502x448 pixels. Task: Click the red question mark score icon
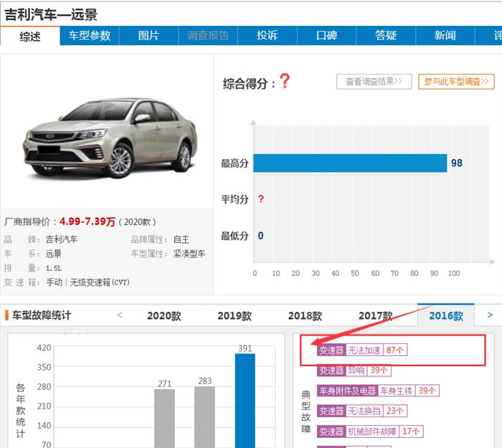(285, 81)
